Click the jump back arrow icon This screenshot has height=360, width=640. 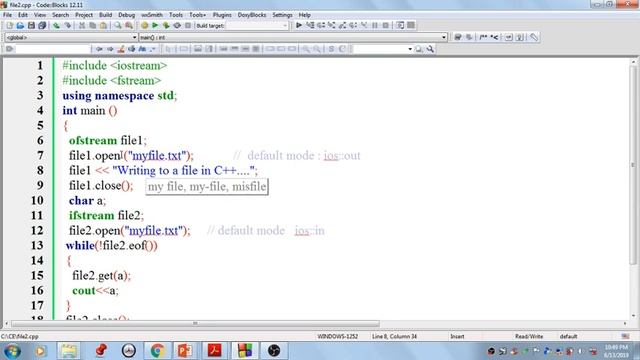click(99, 49)
